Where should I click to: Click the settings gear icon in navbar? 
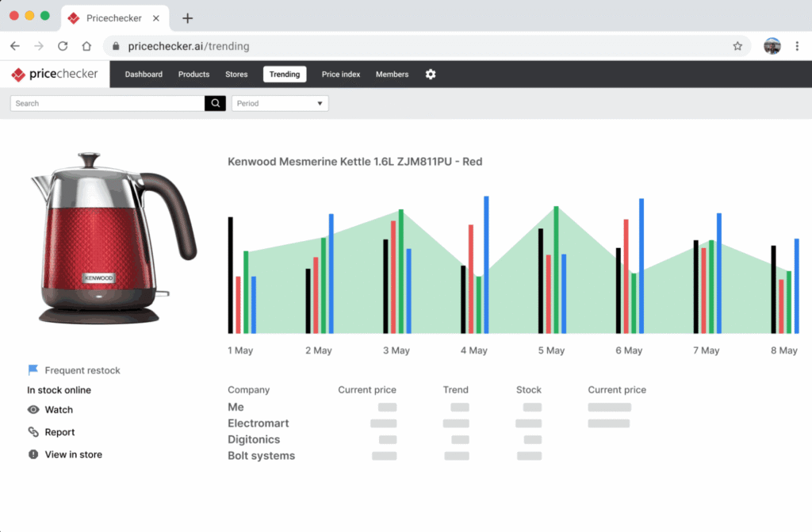point(431,74)
